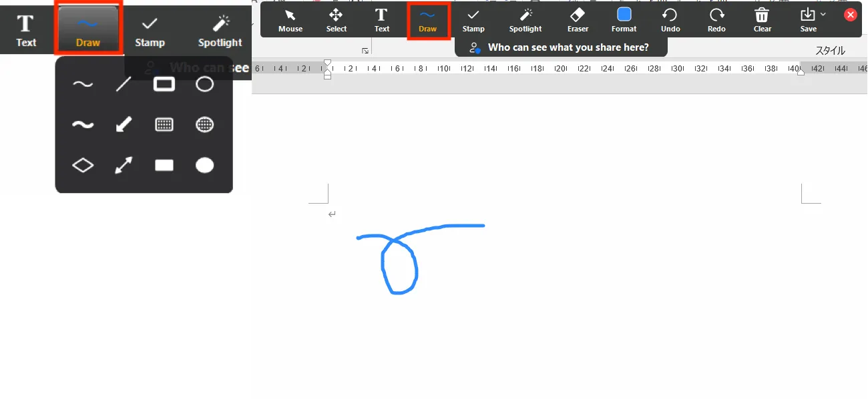Select Draw in the left annotation menu

click(x=87, y=28)
